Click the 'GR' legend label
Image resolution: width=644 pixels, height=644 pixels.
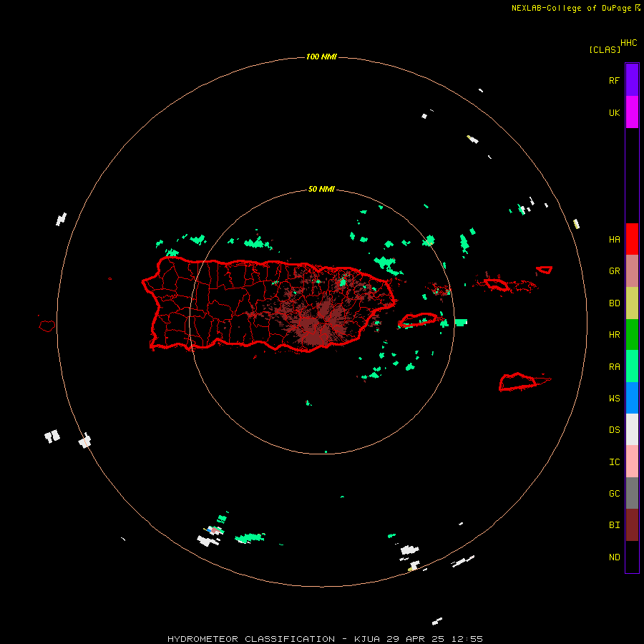point(614,271)
